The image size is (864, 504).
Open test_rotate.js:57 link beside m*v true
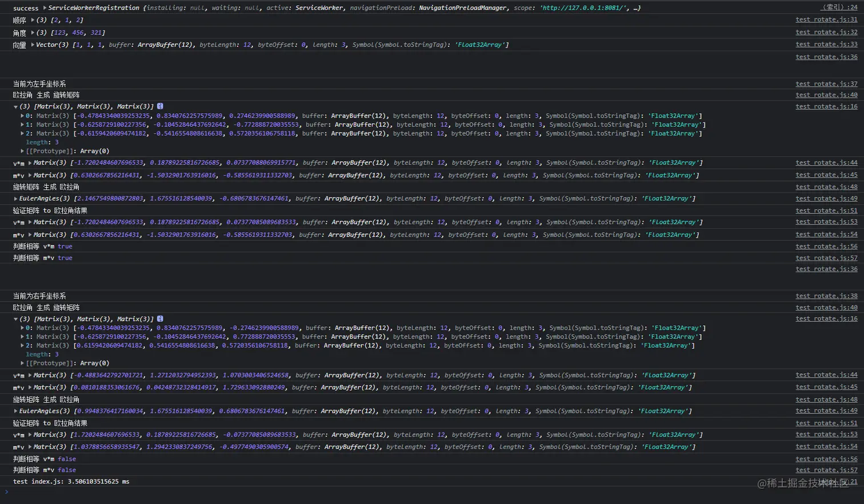(x=826, y=258)
